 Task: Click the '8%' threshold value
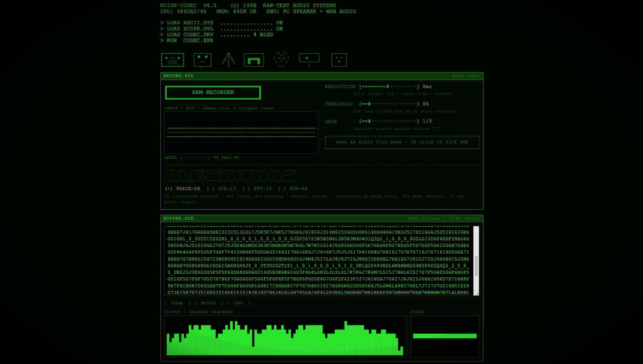click(x=426, y=104)
